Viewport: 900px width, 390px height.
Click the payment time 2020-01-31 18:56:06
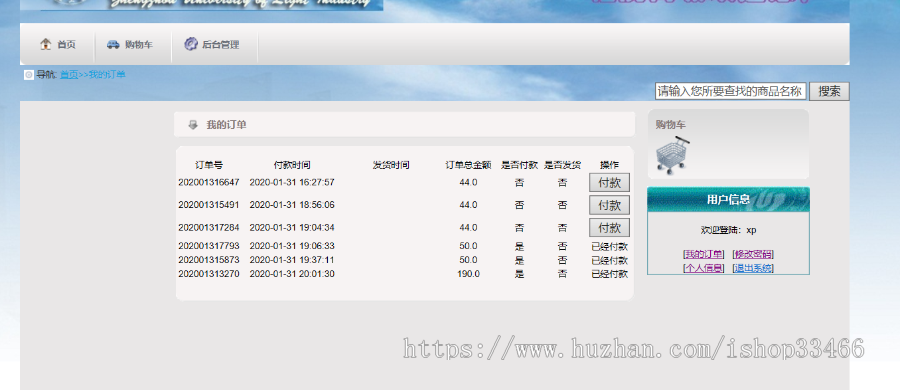(x=292, y=205)
